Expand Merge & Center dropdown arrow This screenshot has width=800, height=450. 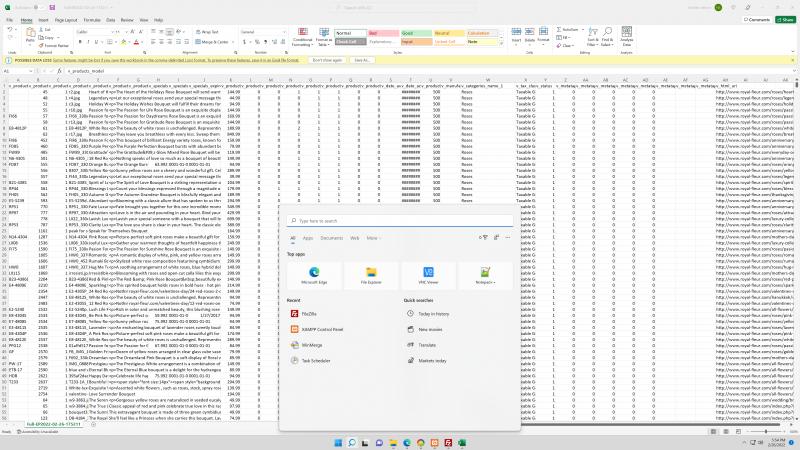(x=233, y=42)
